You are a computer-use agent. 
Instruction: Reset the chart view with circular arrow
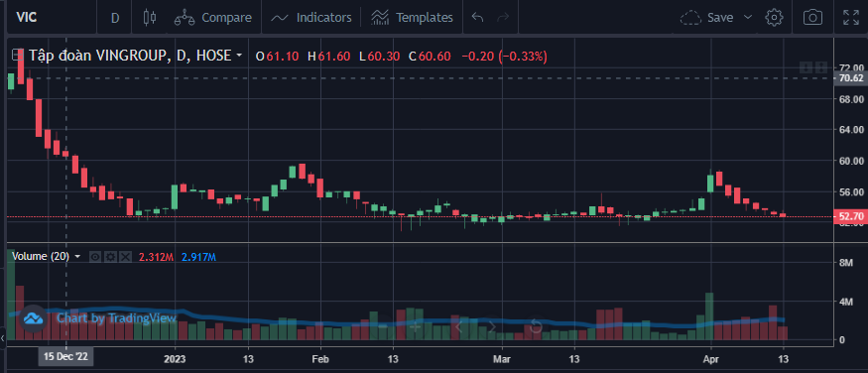coord(536,326)
